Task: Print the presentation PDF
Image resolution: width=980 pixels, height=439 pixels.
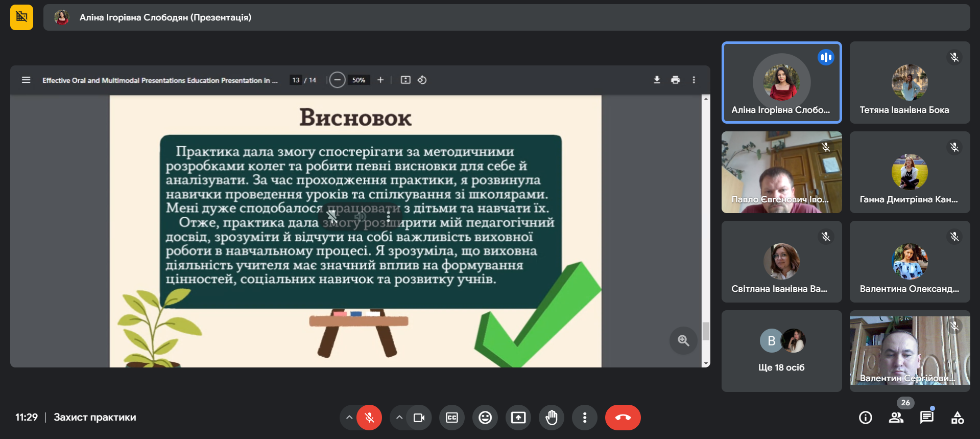Action: click(675, 80)
